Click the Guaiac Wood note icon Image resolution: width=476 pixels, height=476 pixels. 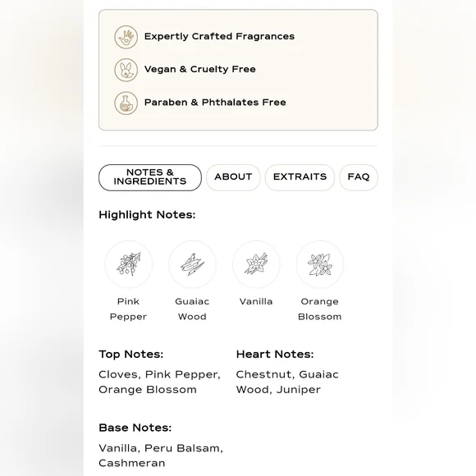pos(193,264)
